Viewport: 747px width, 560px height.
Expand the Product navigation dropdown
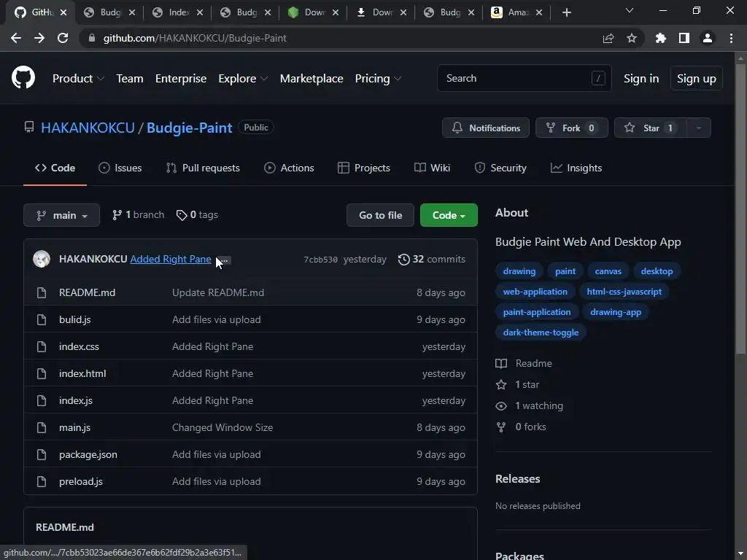pos(78,79)
